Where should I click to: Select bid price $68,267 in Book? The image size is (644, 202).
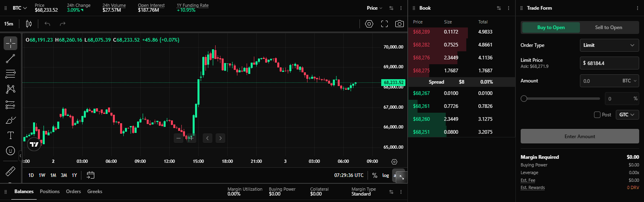421,93
